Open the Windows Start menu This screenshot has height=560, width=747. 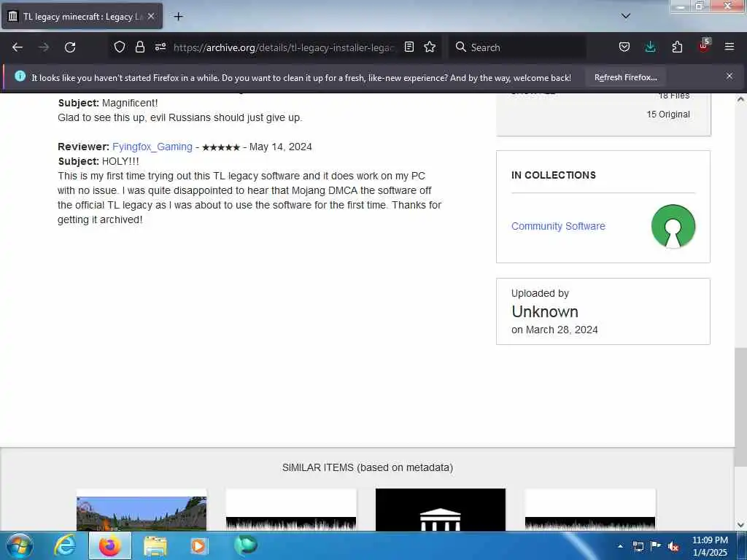point(20,545)
